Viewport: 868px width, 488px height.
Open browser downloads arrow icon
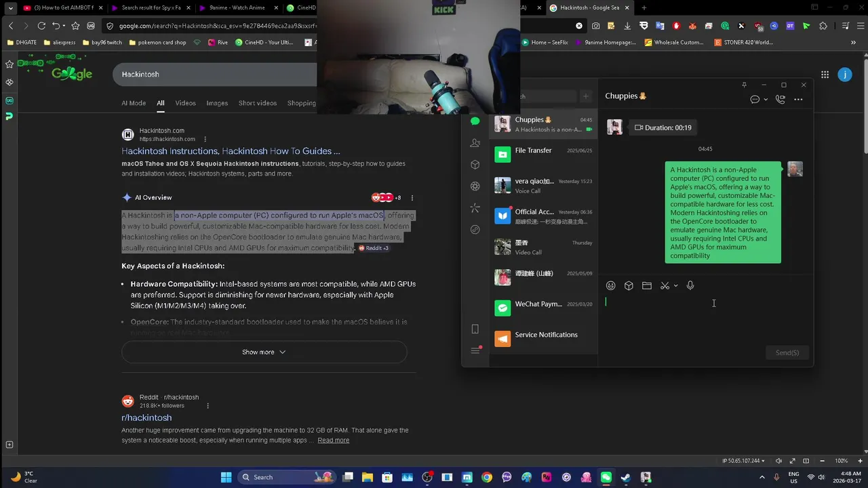pos(627,26)
